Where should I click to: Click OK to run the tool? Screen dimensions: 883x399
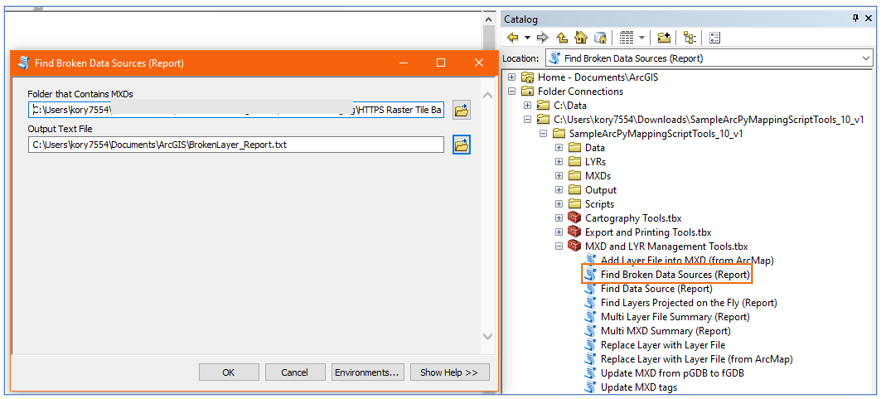(x=229, y=372)
